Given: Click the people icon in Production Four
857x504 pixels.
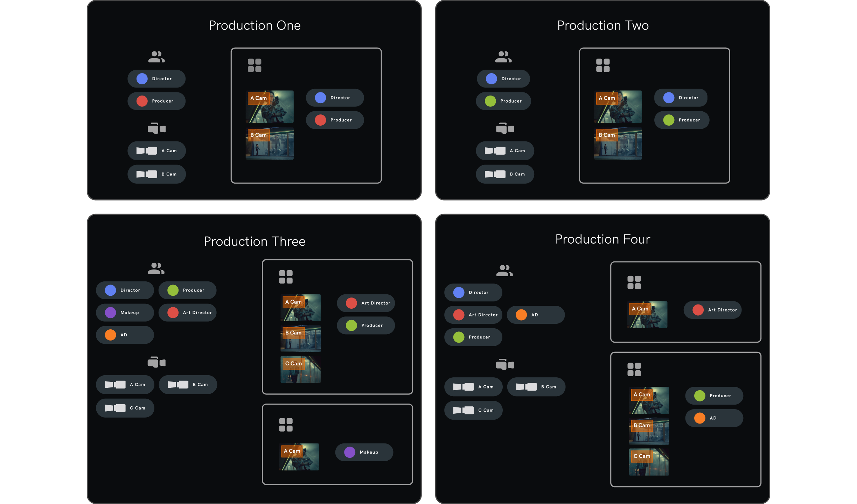Looking at the screenshot, I should (504, 271).
